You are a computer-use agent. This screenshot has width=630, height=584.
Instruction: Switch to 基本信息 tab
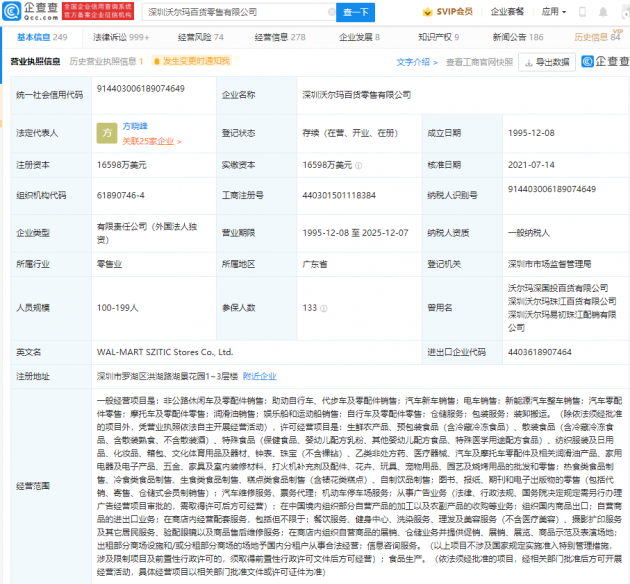(42, 37)
